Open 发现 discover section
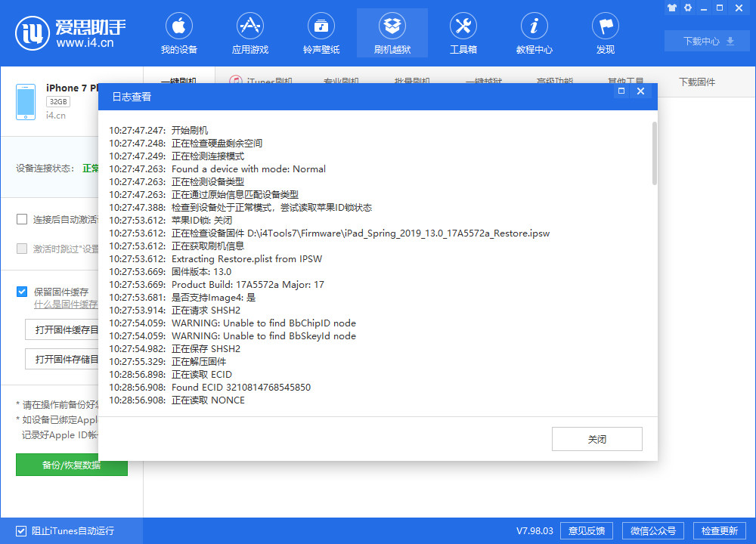 (x=606, y=33)
